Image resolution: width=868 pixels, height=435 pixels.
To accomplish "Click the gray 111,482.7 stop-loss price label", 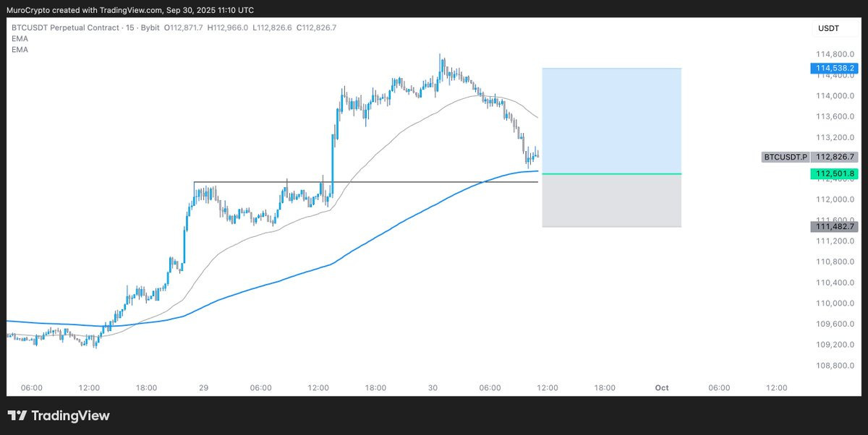I will click(x=834, y=227).
